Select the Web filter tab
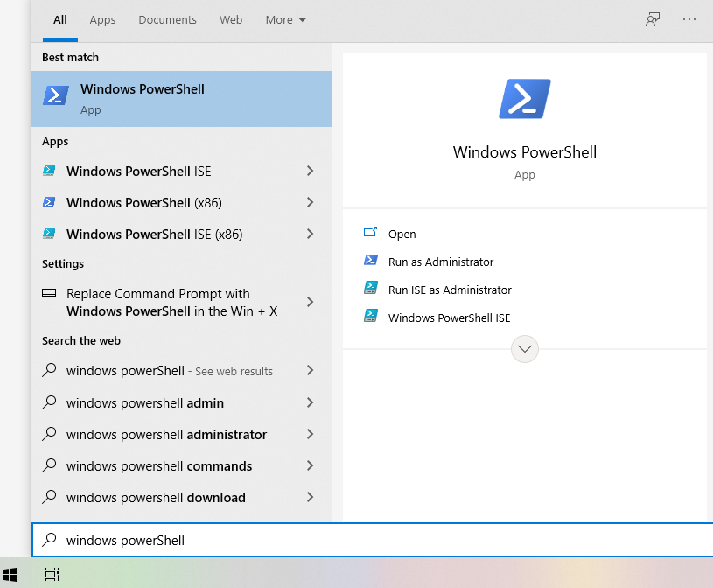 (x=231, y=19)
